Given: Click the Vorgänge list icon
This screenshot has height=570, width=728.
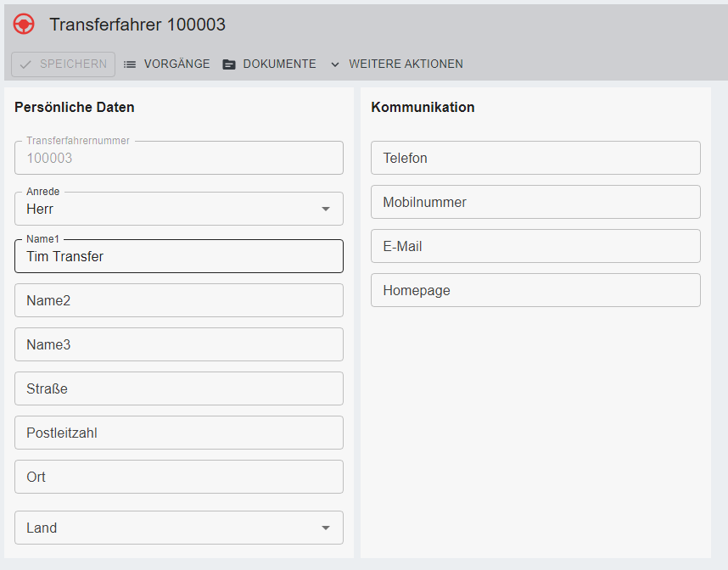Looking at the screenshot, I should point(130,64).
